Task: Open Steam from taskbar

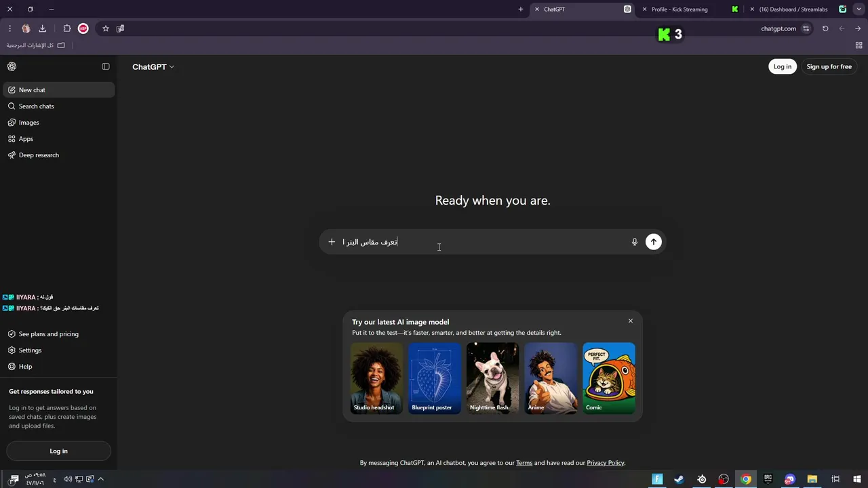Action: coord(679,479)
